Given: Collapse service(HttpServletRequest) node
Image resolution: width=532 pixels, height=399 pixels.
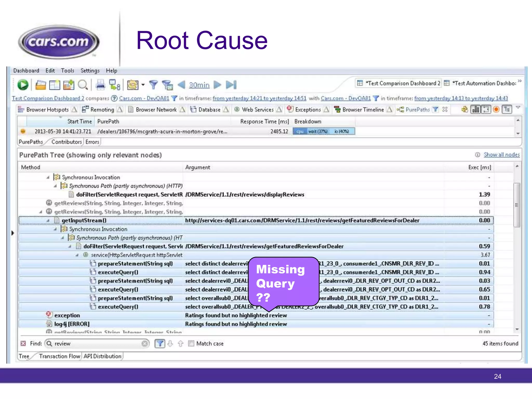Looking at the screenshot, I should point(77,255).
